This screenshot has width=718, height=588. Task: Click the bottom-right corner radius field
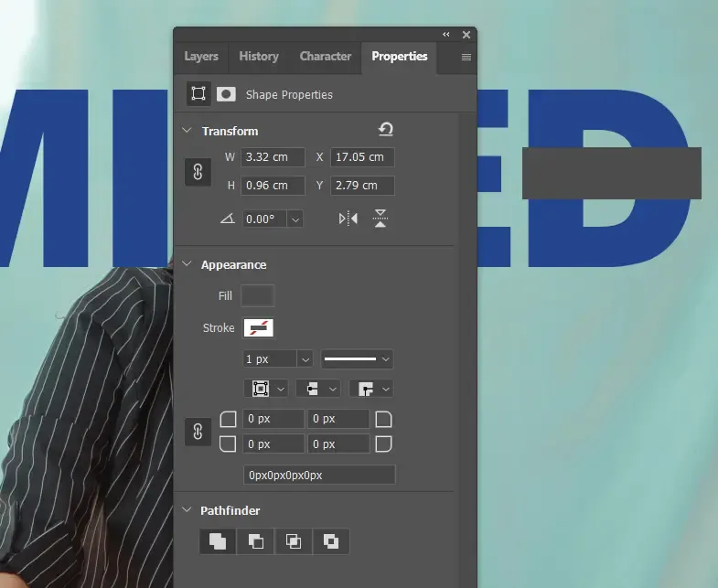click(x=338, y=444)
